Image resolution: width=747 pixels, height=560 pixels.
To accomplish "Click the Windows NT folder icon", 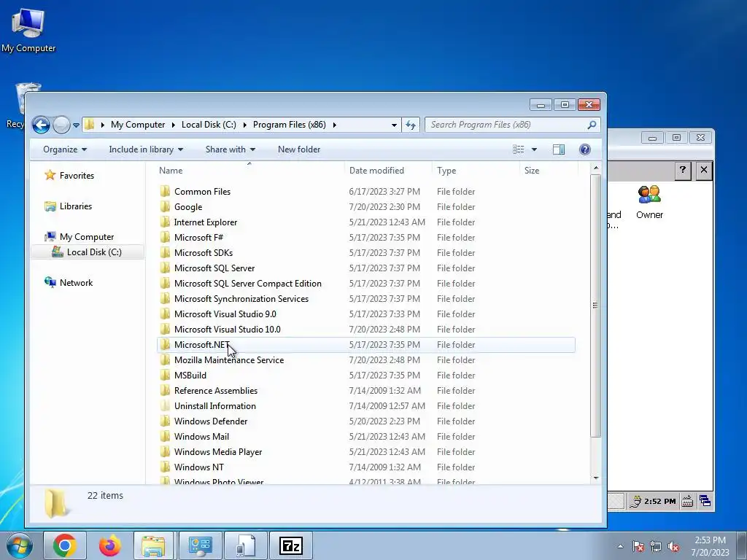I will [165, 467].
